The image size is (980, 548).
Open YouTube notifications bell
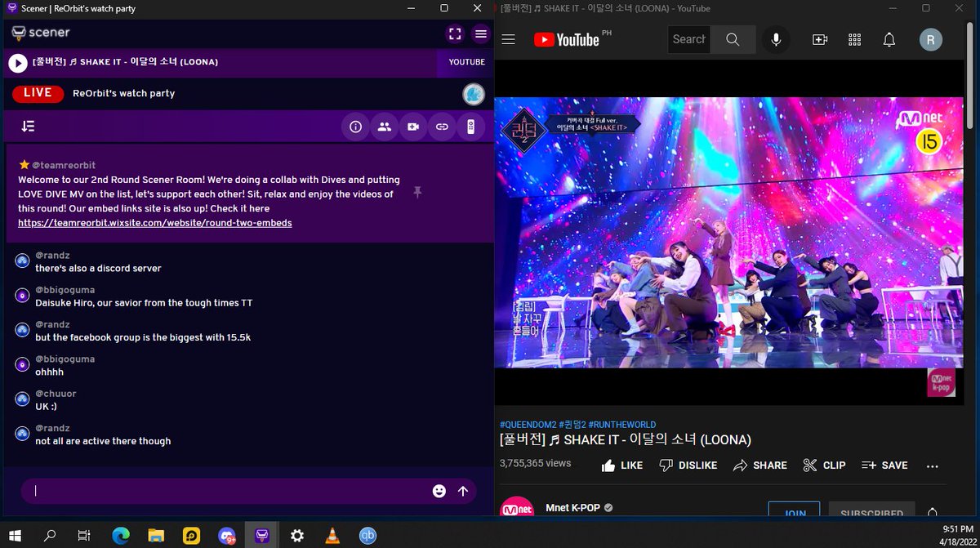point(889,39)
